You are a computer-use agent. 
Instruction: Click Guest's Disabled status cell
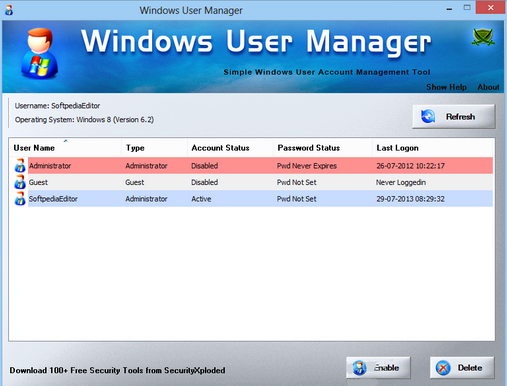pos(204,182)
